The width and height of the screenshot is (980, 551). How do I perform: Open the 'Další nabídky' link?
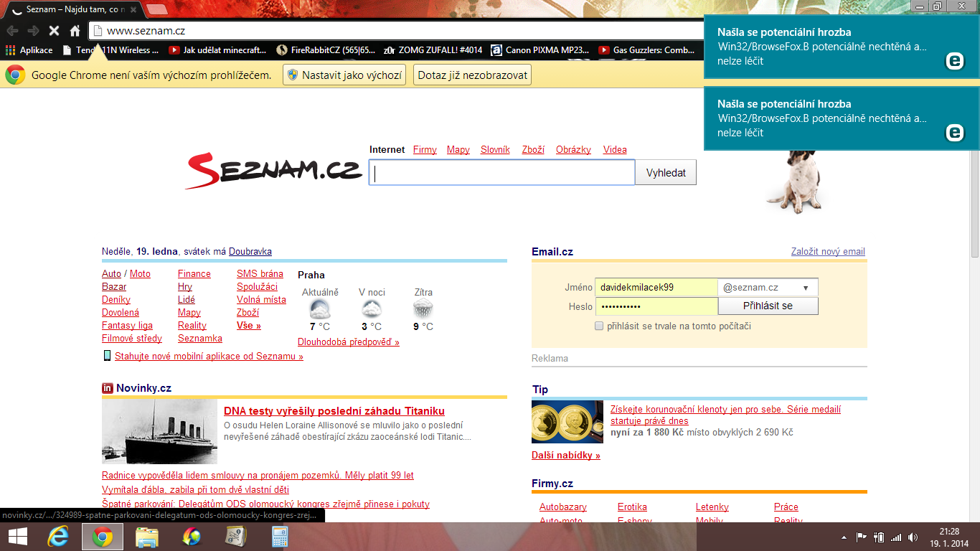[x=566, y=456]
